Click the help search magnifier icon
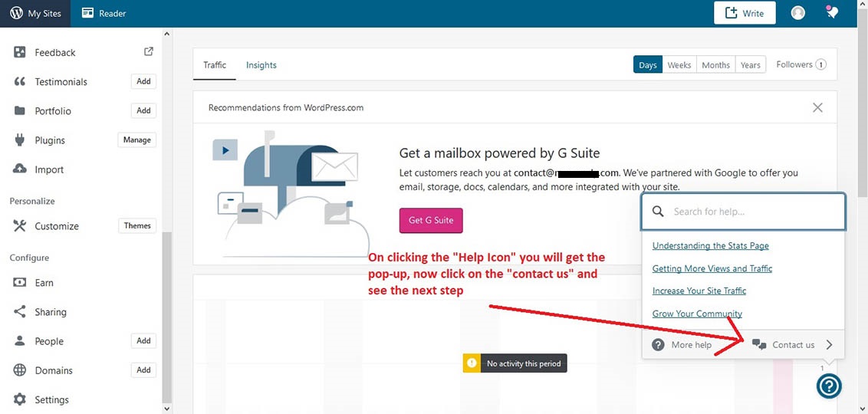The image size is (868, 414). [x=658, y=212]
